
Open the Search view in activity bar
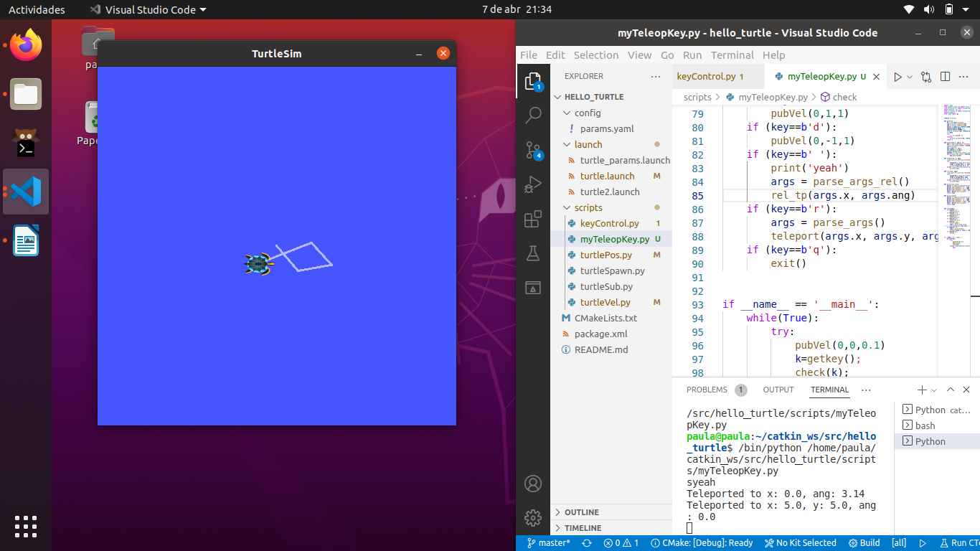(x=533, y=115)
